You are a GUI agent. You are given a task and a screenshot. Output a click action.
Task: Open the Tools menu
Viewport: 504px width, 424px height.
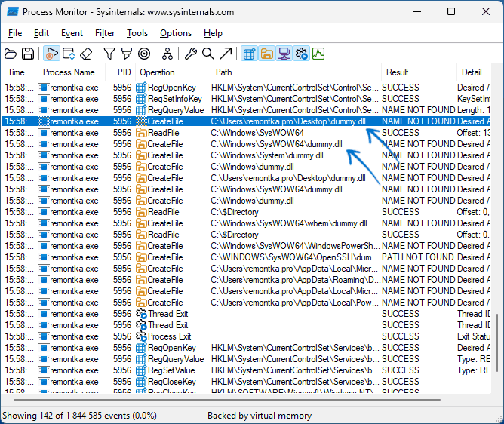(x=137, y=33)
